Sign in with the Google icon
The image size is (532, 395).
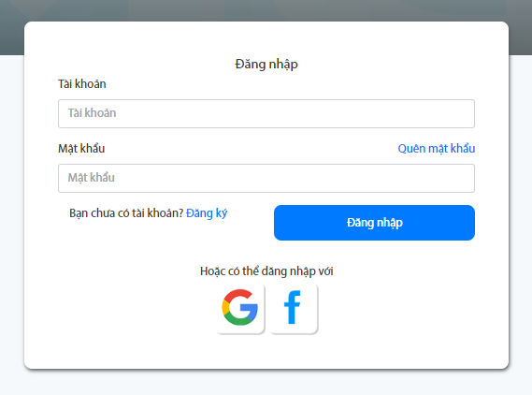click(240, 308)
